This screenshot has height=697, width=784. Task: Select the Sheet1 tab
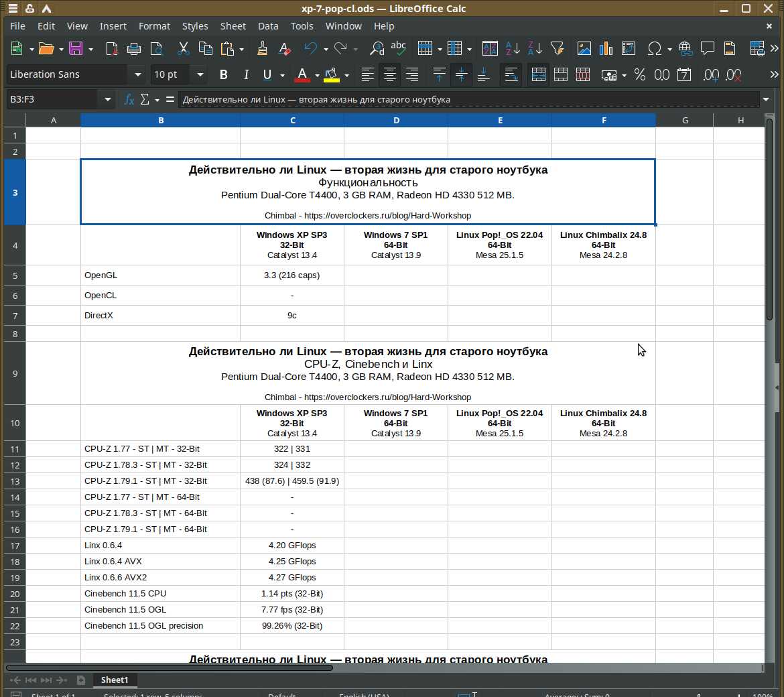(114, 680)
